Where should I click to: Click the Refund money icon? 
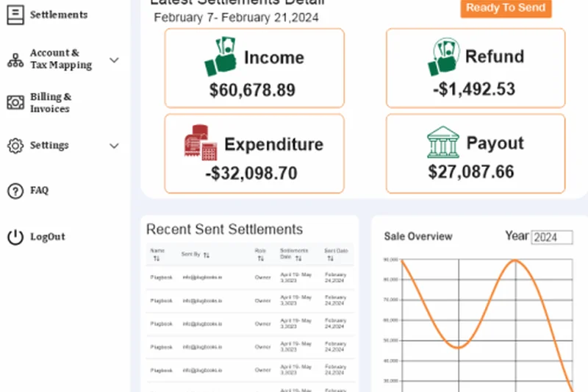click(x=444, y=57)
